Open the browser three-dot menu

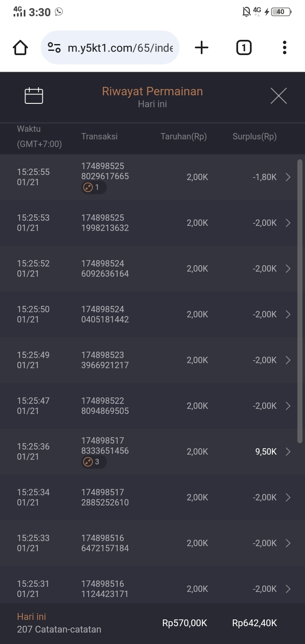(x=284, y=47)
